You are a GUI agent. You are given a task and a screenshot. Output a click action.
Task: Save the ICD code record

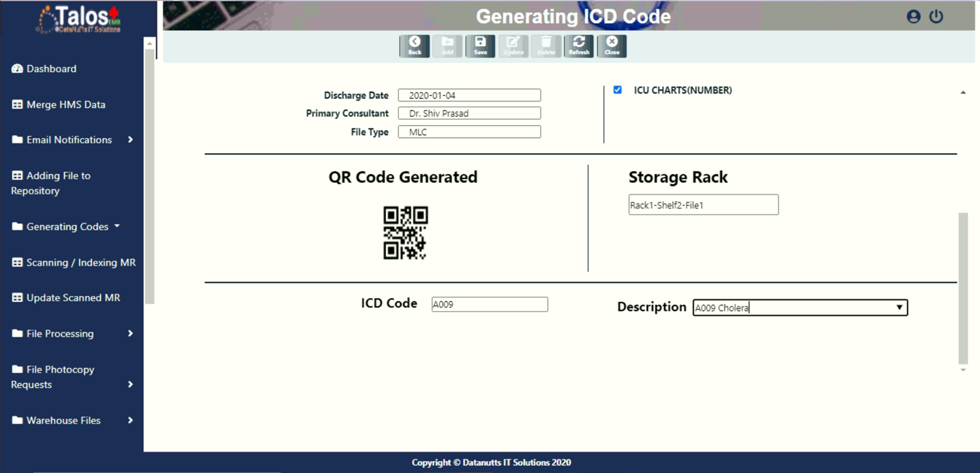(480, 46)
